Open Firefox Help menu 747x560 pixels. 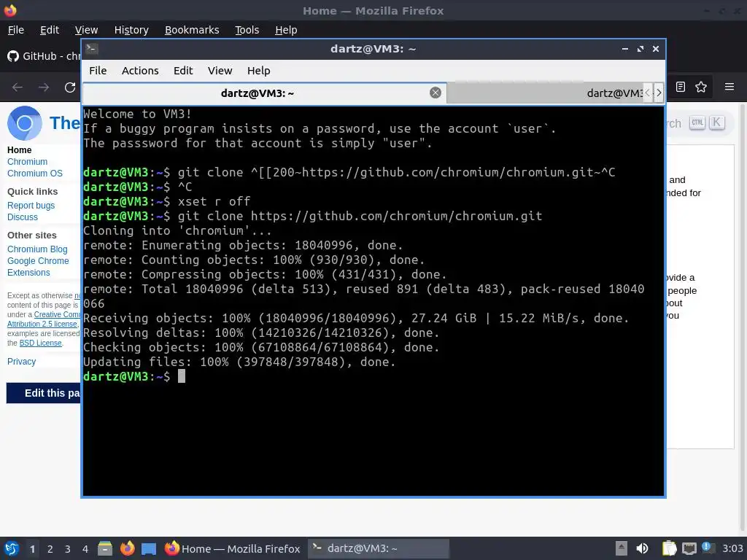(286, 30)
